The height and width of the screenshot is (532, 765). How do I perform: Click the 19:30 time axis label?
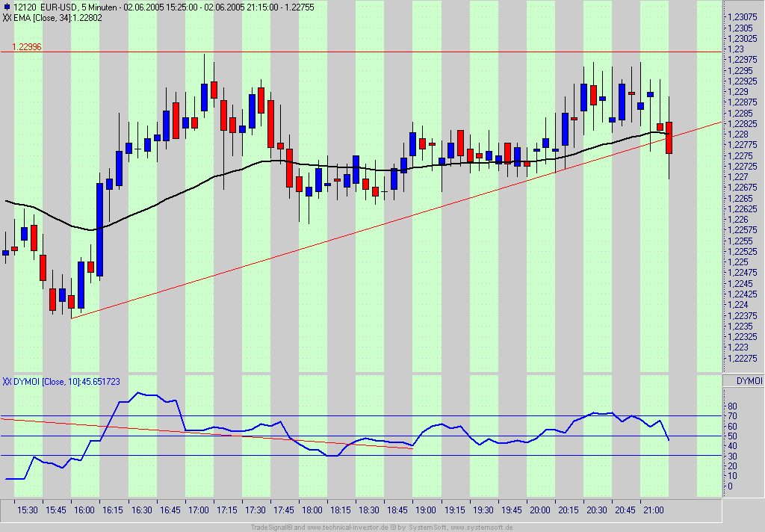pos(483,510)
